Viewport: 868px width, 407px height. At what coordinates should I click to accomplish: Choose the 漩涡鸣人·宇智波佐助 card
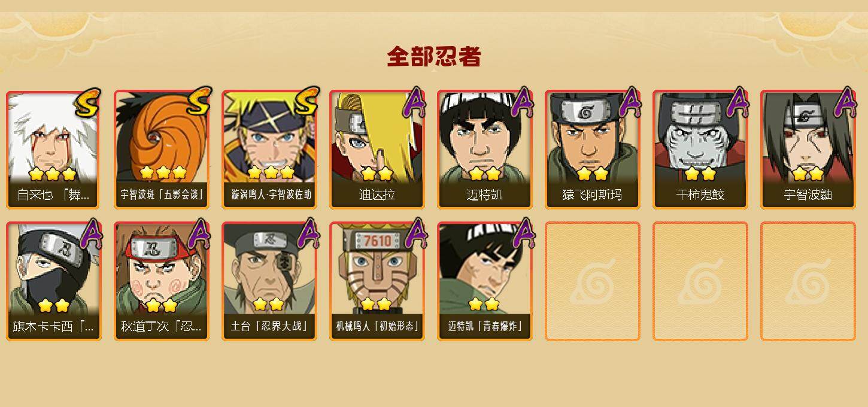point(269,150)
